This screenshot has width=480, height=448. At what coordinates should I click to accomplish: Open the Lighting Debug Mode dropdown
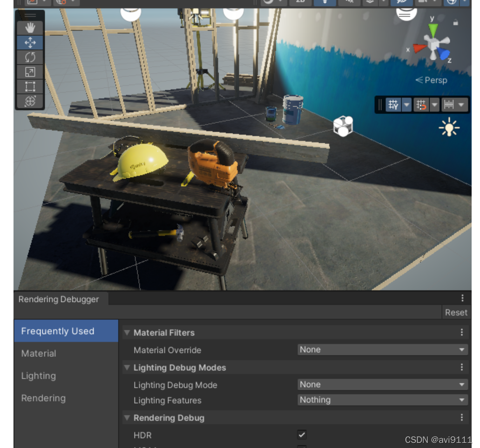tap(382, 385)
